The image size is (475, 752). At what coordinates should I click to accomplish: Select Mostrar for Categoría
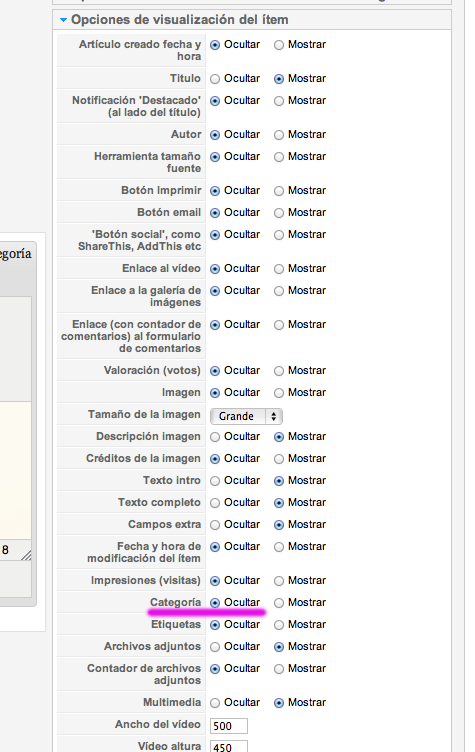(279, 603)
